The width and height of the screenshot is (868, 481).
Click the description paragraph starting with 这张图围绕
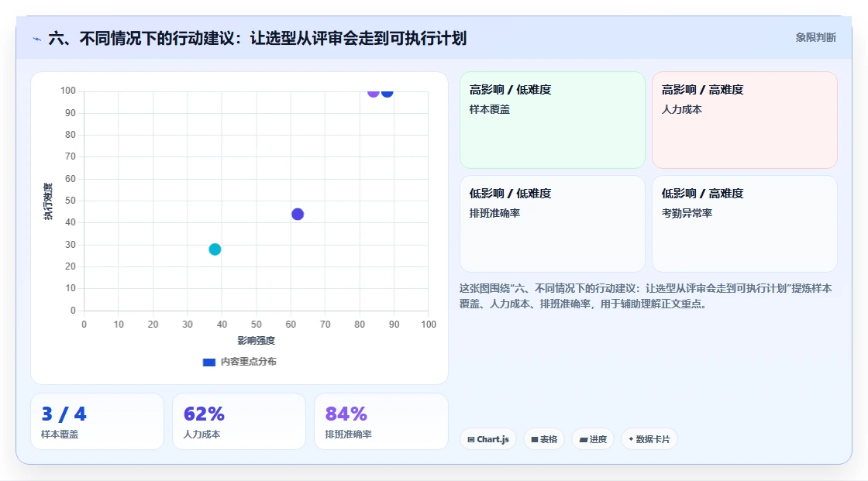[646, 296]
